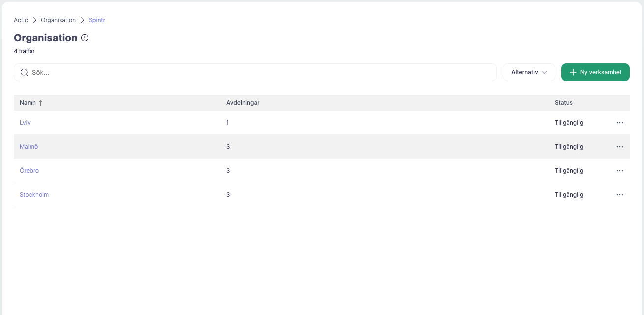Click the Avdelningar column header
Image resolution: width=644 pixels, height=315 pixels.
click(x=243, y=103)
